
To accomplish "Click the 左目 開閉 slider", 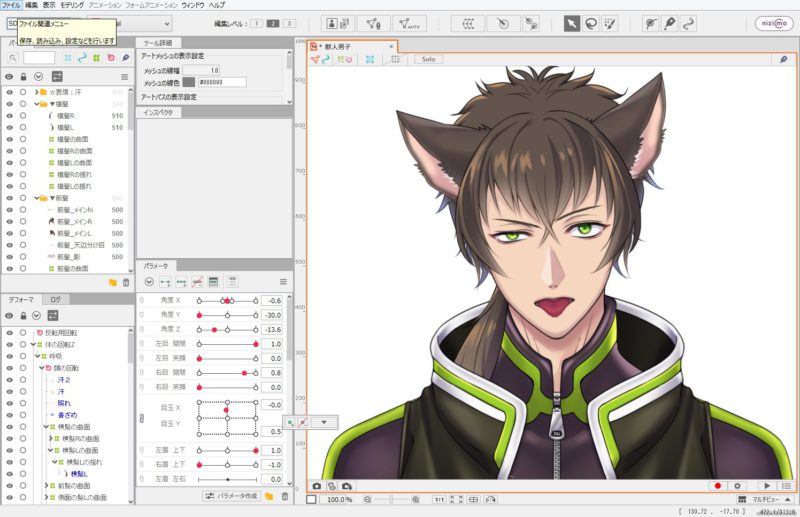I will 228,343.
